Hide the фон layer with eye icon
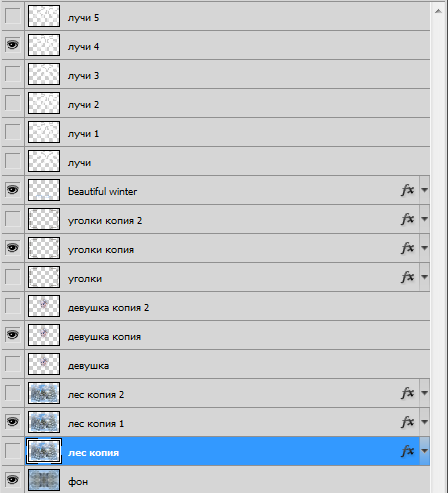Image resolution: width=448 pixels, height=493 pixels. pos(13,480)
